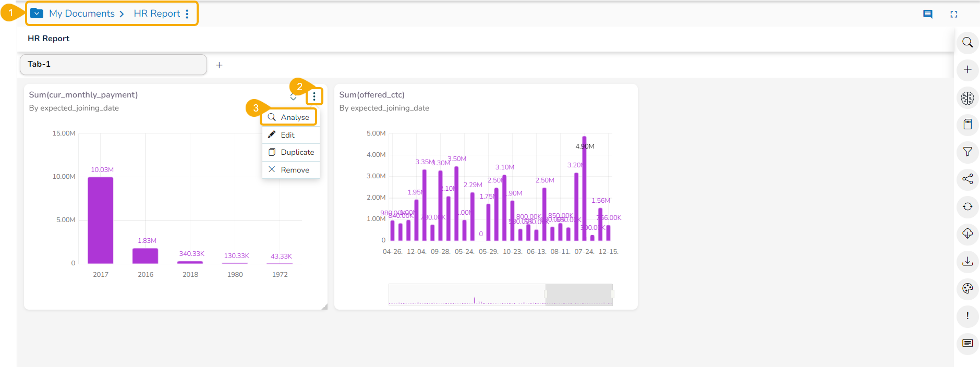The width and height of the screenshot is (980, 367).
Task: Toggle full screen mode icon
Action: coord(953,14)
